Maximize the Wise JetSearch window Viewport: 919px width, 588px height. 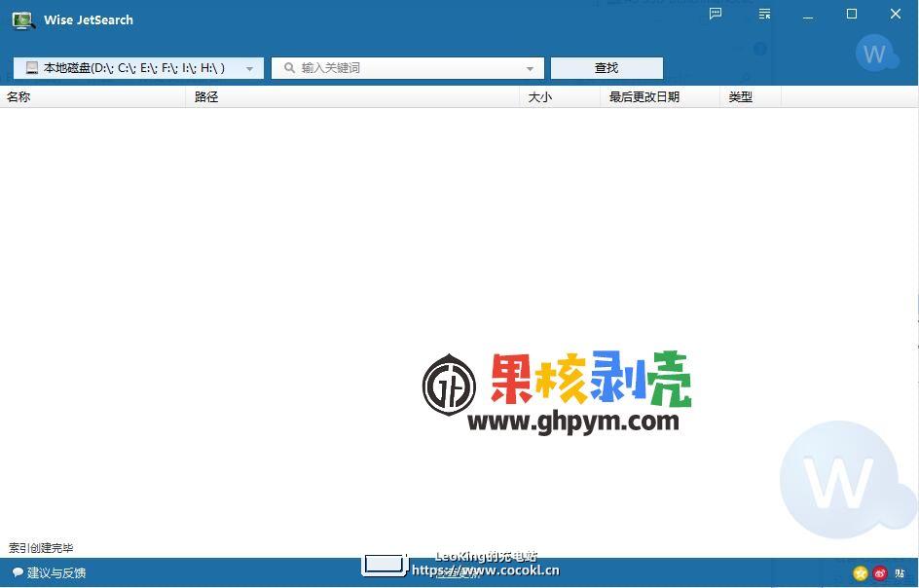pyautogui.click(x=852, y=14)
